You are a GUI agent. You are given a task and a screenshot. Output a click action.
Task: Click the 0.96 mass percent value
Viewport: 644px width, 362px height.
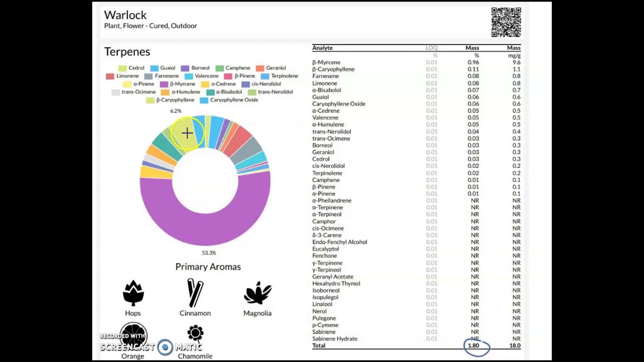pyautogui.click(x=473, y=62)
